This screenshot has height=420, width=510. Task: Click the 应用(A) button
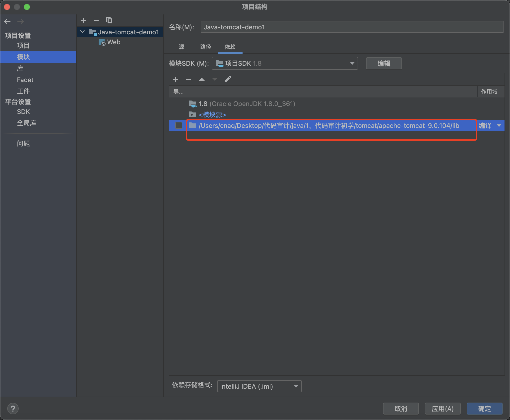click(x=443, y=409)
